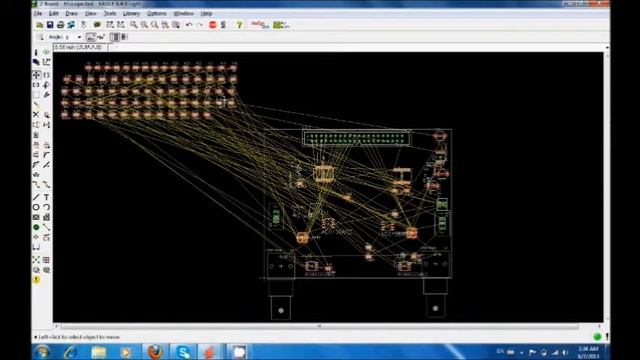
Task: Open the Tools menu
Action: tap(110, 13)
